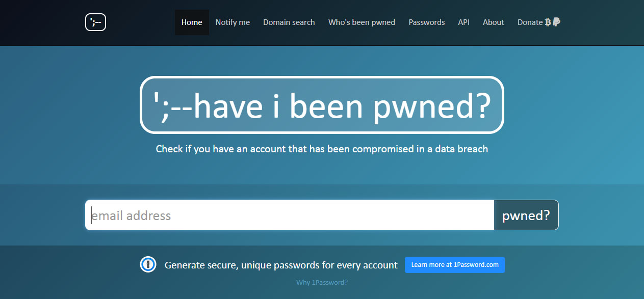Screen dimensions: 644x299
Task: Click the word 'pwned?' in large headline
Action: point(432,106)
